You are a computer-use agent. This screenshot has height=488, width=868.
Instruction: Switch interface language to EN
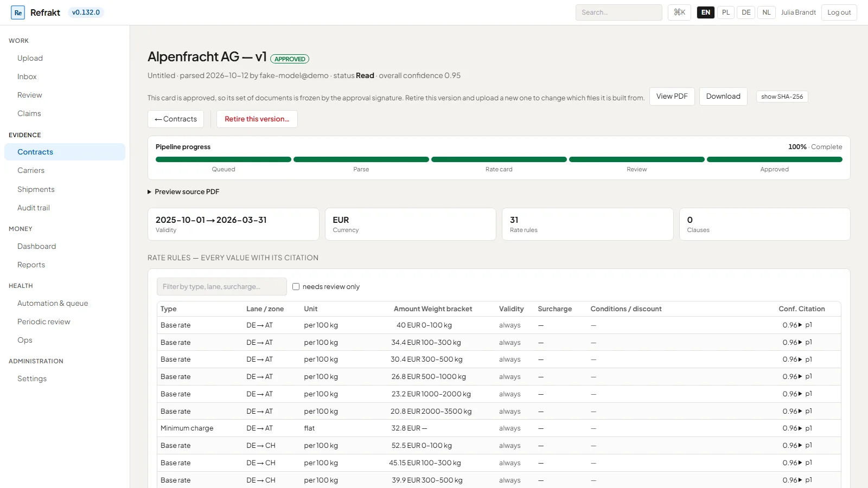pos(706,12)
